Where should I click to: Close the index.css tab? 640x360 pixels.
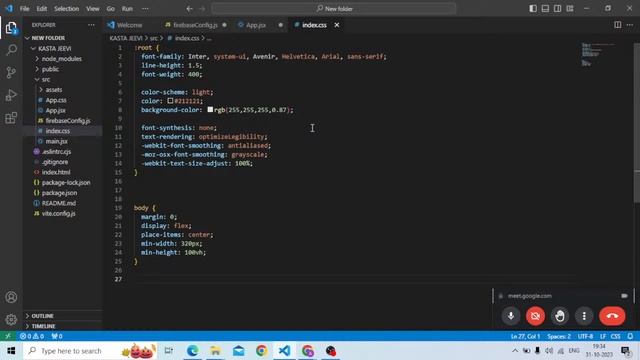337,25
